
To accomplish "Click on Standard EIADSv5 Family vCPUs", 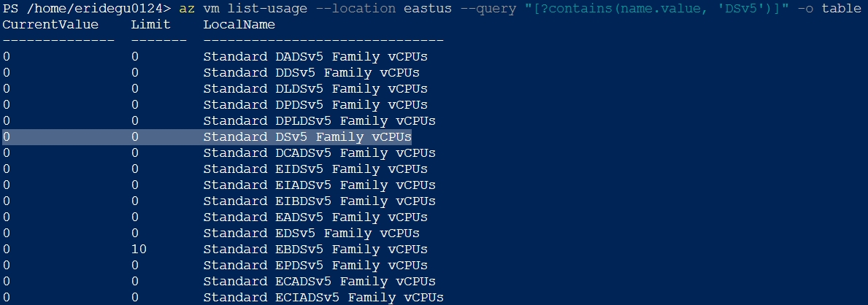I will pos(319,185).
